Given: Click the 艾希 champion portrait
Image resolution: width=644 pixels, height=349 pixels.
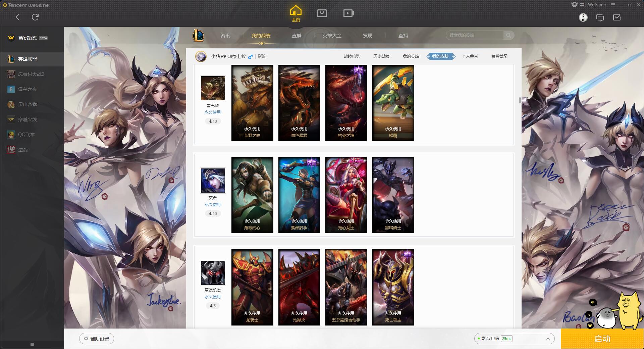Looking at the screenshot, I should pos(213,181).
